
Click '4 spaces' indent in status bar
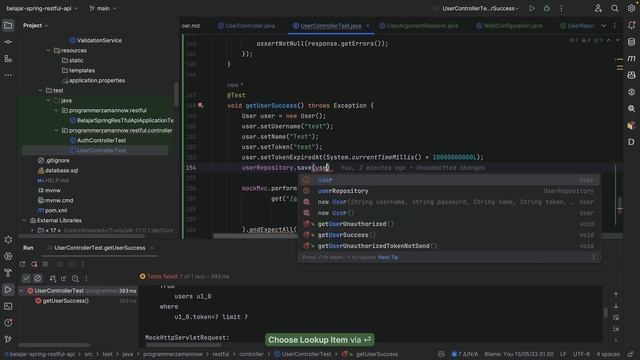608,354
